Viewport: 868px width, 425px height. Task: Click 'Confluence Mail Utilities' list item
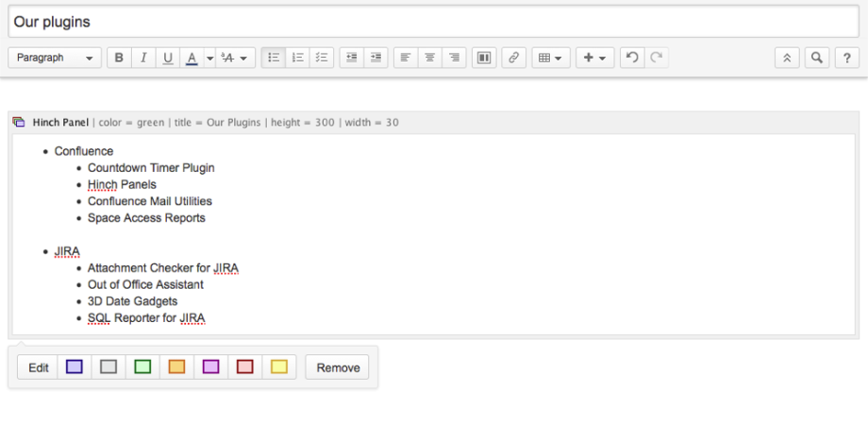[150, 201]
